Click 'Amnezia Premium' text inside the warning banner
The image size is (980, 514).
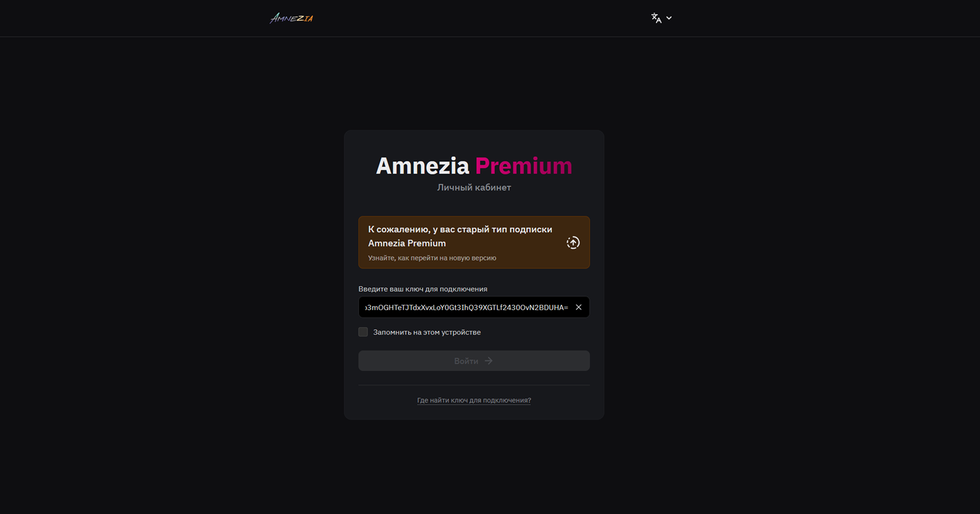[407, 243]
